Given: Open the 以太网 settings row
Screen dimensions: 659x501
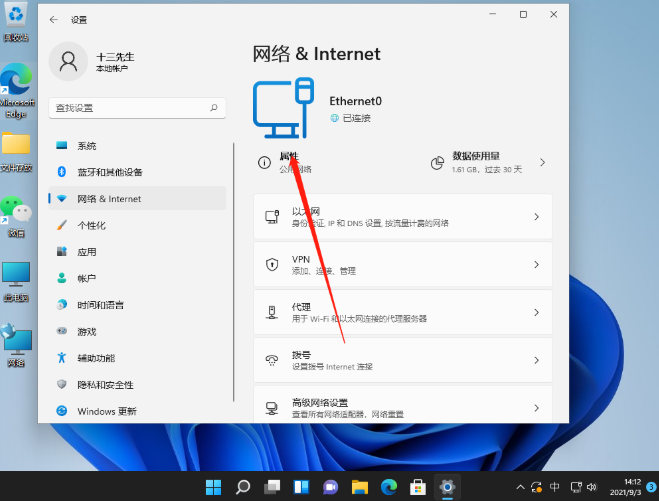Looking at the screenshot, I should [x=403, y=216].
